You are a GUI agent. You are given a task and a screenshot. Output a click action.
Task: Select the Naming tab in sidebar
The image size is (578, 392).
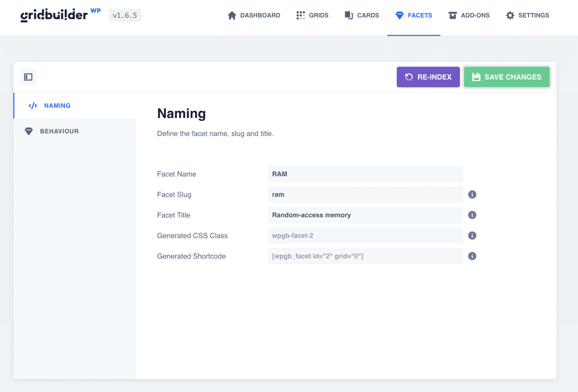(x=75, y=106)
